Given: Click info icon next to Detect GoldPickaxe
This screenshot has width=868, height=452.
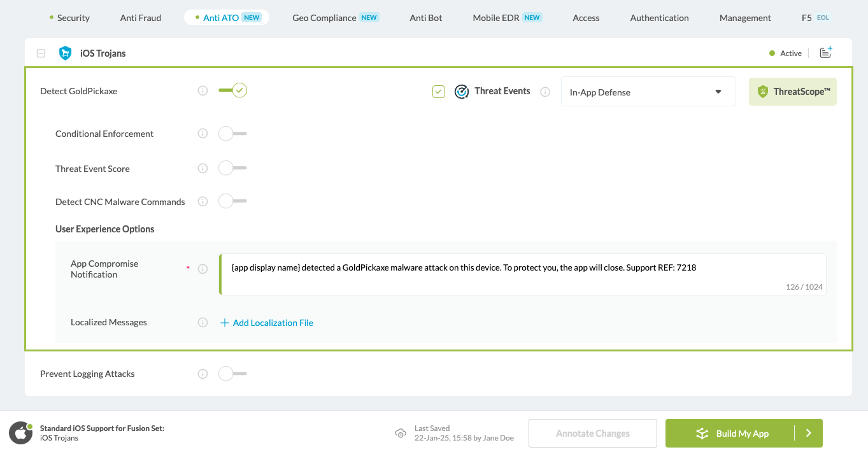Looking at the screenshot, I should (x=203, y=91).
